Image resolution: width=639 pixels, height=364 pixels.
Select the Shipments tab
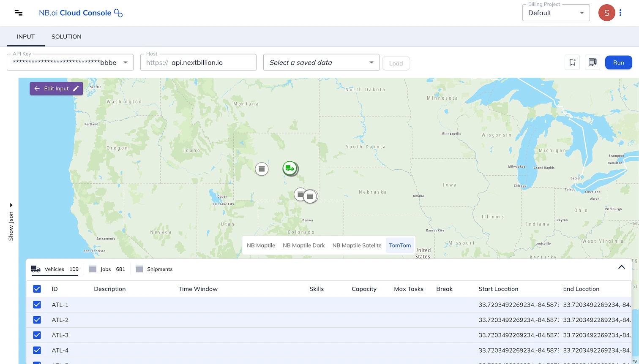pos(154,269)
